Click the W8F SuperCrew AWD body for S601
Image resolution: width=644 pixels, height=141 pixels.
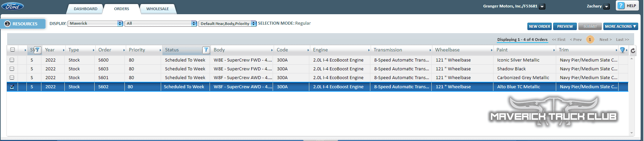(243, 77)
